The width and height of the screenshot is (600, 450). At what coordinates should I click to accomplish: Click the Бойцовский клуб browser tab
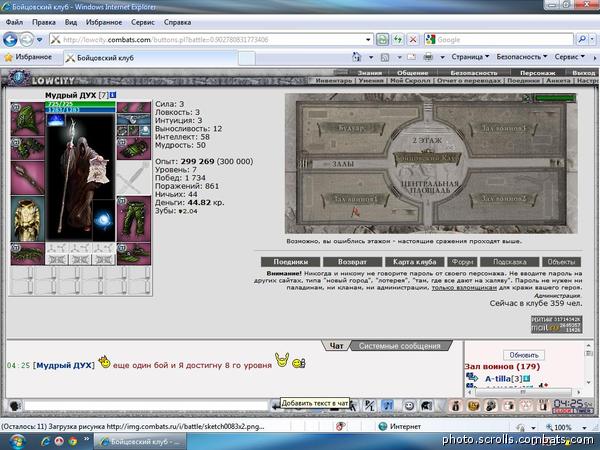click(x=150, y=58)
